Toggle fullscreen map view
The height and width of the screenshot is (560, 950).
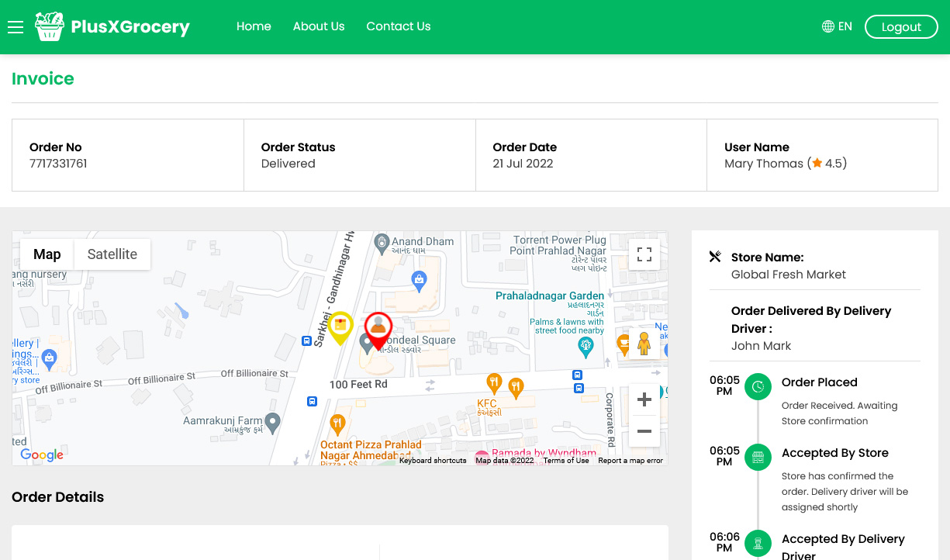pos(644,254)
